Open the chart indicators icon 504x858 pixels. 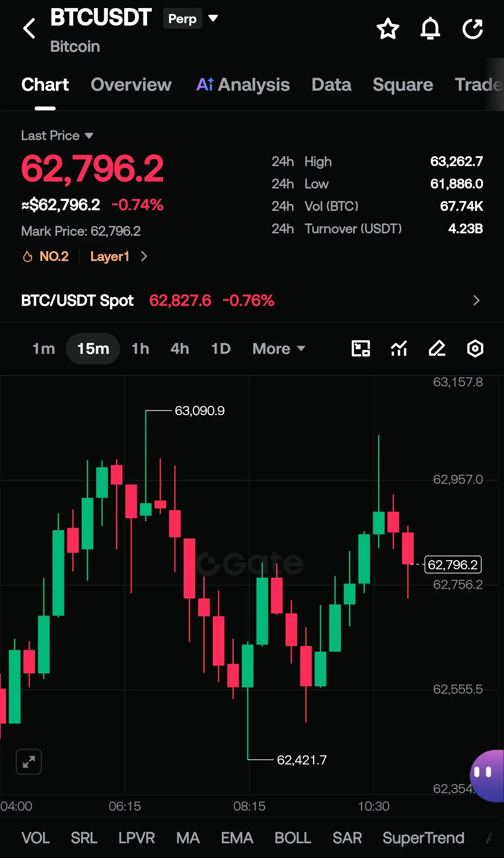399,349
